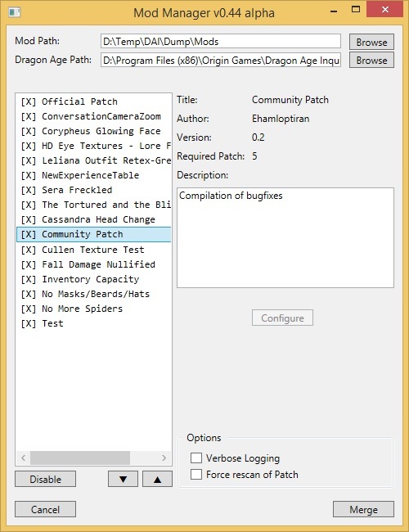Click the title value Community Patch
The image size is (409, 532).
(290, 100)
